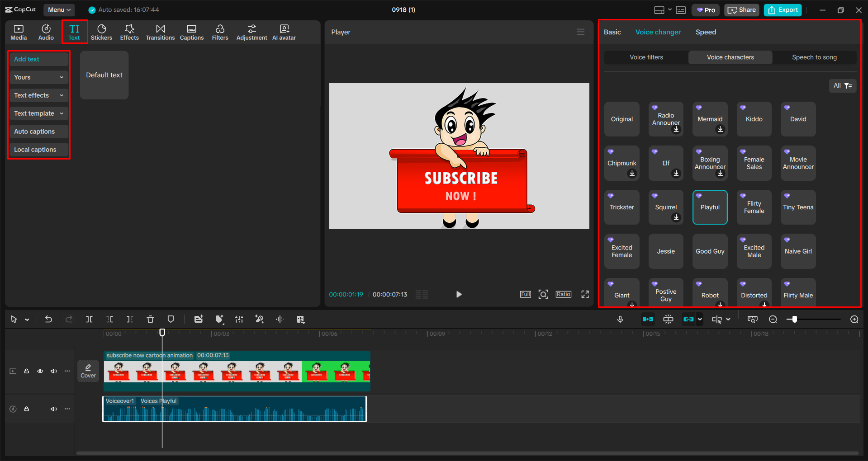868x461 pixels.
Task: Open the Transitions panel
Action: point(160,32)
